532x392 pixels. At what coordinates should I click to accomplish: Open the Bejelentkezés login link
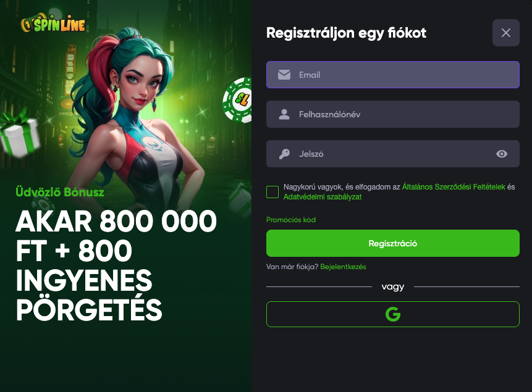343,267
